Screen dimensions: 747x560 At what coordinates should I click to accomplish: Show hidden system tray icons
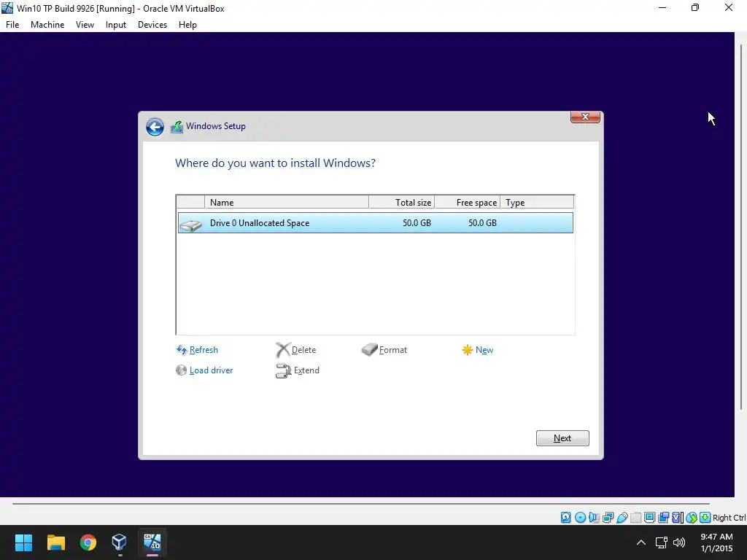641,542
